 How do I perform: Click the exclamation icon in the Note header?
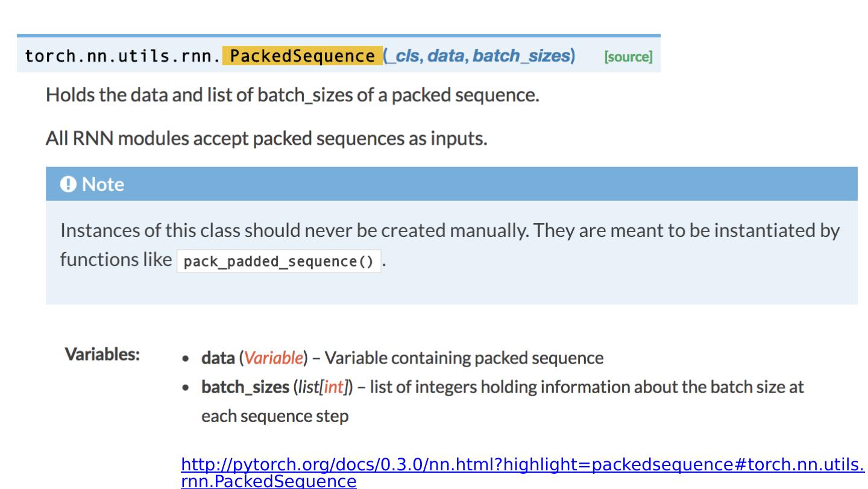pos(69,185)
